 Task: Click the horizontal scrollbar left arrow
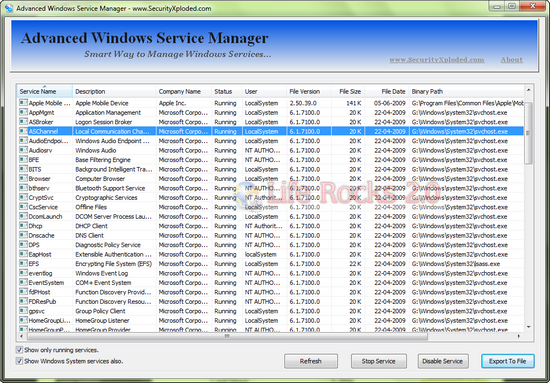tap(21, 336)
